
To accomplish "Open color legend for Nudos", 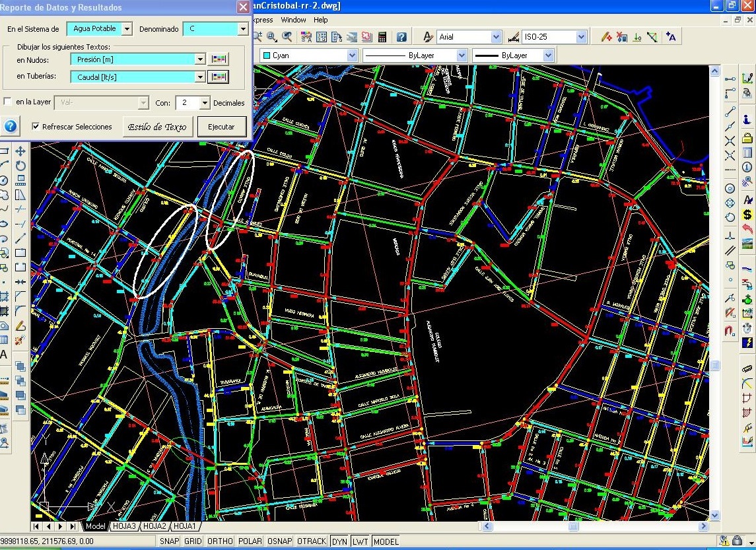I will click(x=219, y=59).
